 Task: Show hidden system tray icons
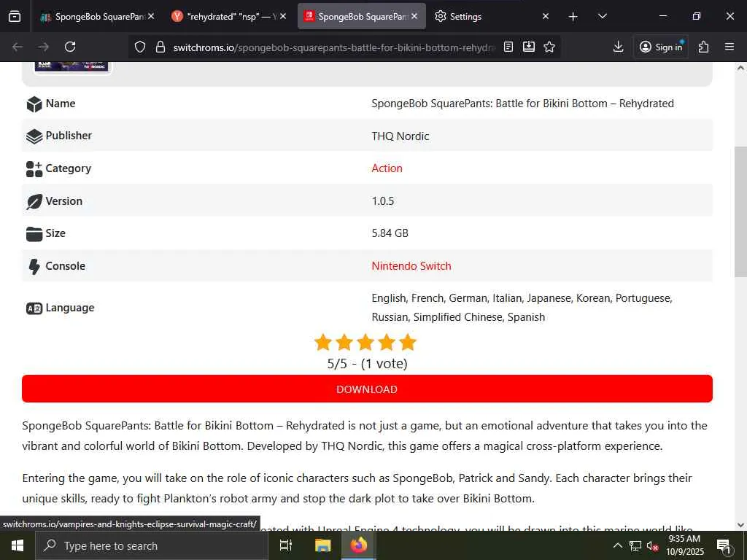[617, 545]
